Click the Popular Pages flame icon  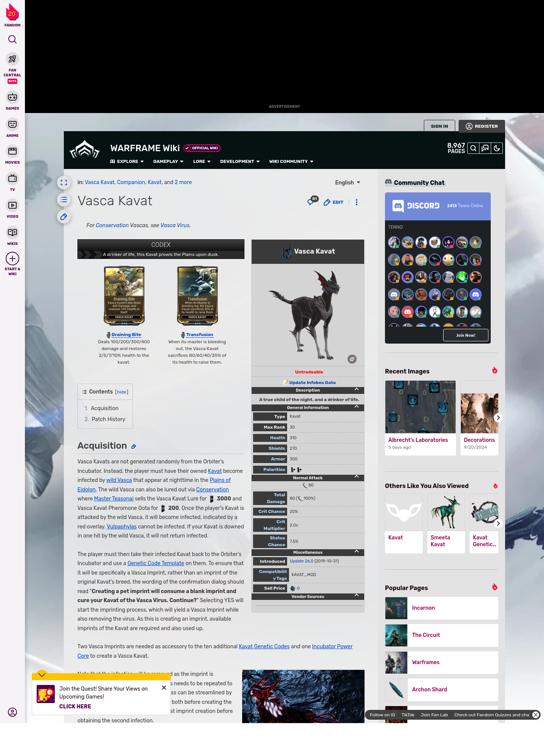point(495,587)
